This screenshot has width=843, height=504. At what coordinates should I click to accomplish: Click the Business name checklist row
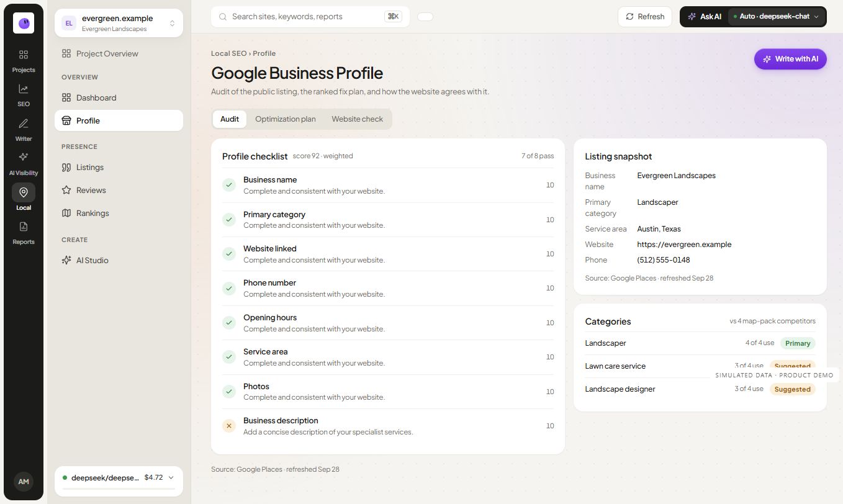coord(388,185)
